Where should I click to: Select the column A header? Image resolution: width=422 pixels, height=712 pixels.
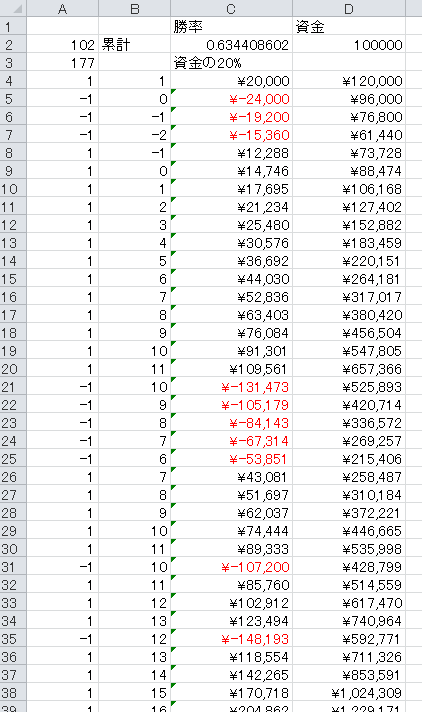coord(62,9)
